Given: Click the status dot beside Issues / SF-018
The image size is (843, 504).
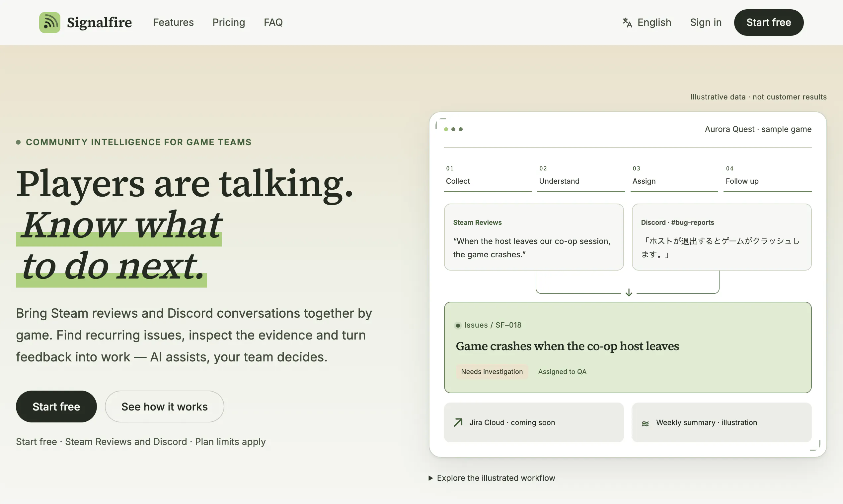Looking at the screenshot, I should coord(458,325).
